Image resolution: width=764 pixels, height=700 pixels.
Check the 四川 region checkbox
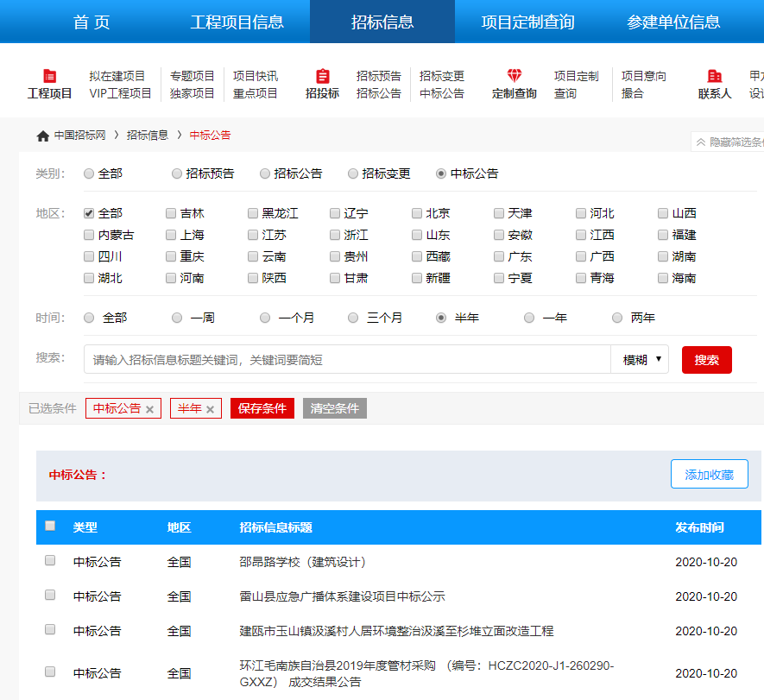89,256
